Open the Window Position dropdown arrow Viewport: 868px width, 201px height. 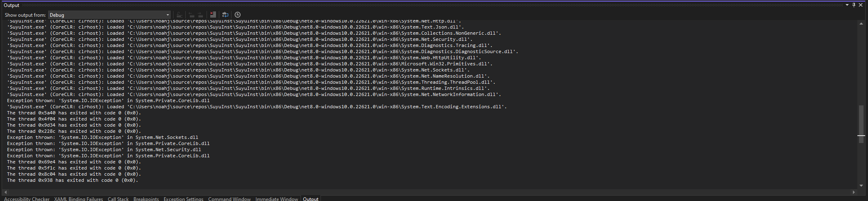point(847,5)
